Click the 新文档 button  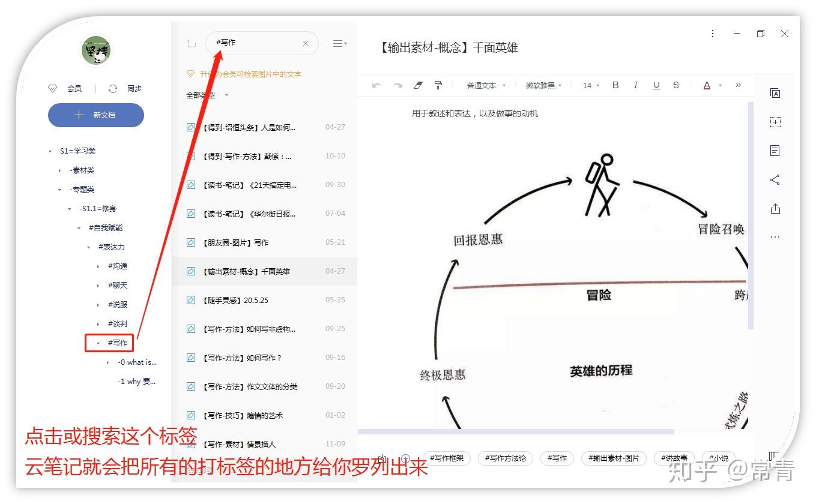point(95,115)
